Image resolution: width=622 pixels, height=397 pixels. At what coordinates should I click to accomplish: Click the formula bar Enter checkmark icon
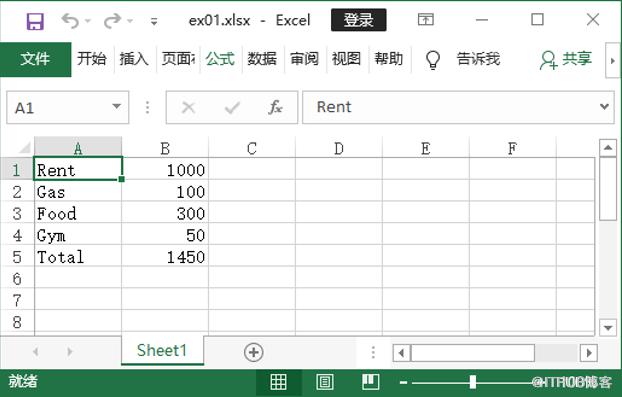pyautogui.click(x=232, y=107)
